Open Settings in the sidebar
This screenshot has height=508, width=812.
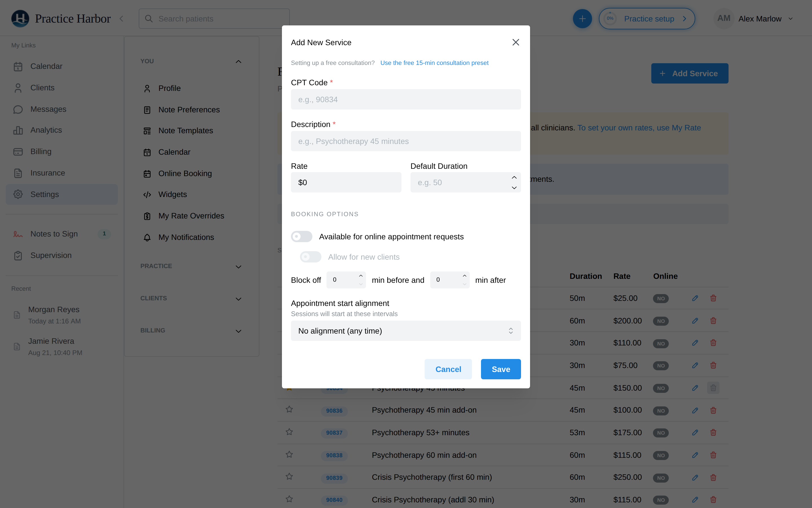(x=62, y=194)
